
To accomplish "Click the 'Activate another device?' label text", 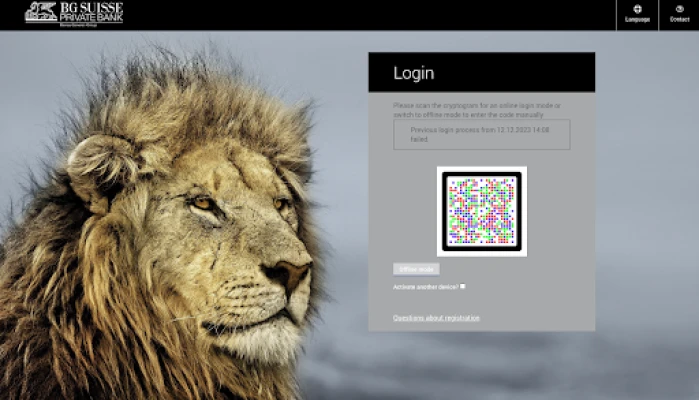I will 426,287.
